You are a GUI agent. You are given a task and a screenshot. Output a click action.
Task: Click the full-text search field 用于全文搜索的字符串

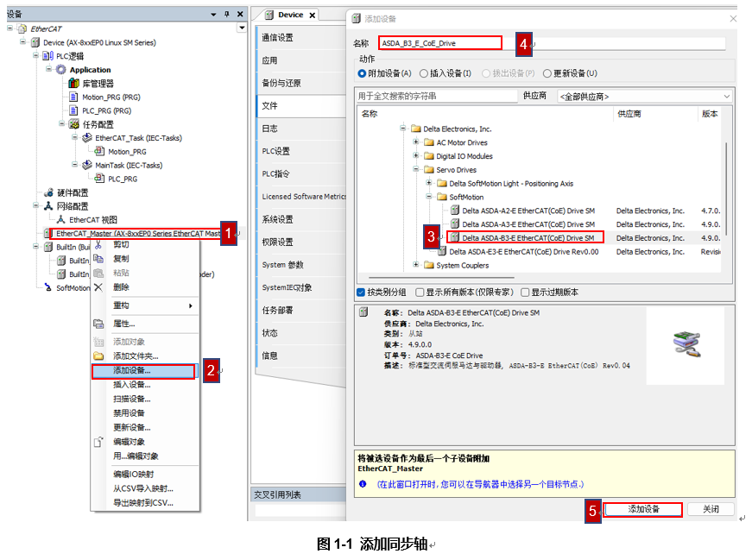pyautogui.click(x=436, y=96)
